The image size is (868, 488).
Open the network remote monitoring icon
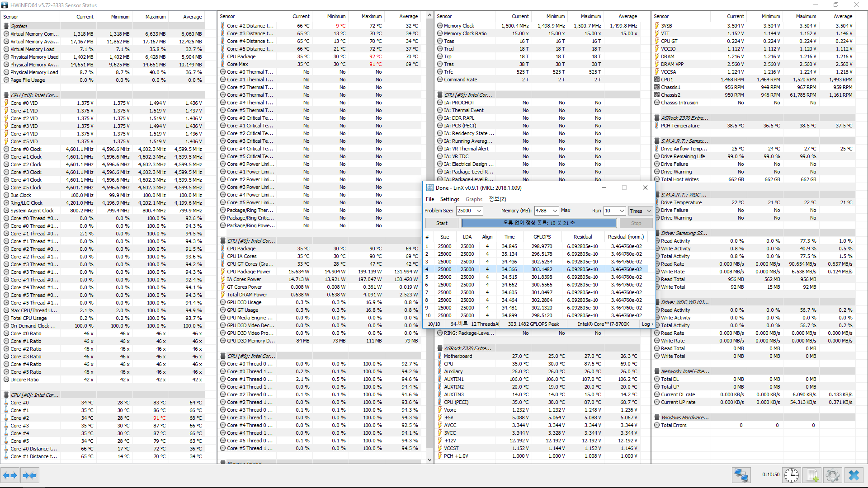point(741,475)
